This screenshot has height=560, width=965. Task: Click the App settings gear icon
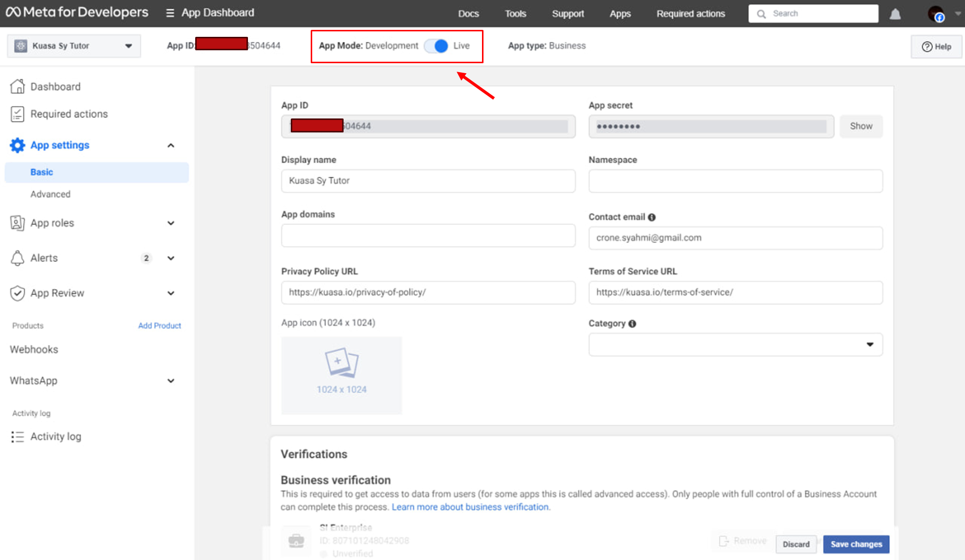click(17, 145)
